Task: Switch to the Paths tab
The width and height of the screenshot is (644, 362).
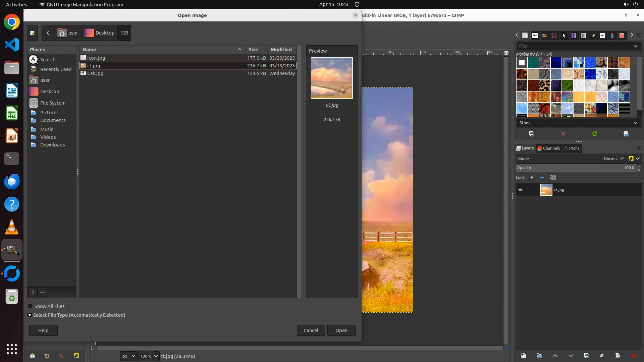Action: pos(572,148)
